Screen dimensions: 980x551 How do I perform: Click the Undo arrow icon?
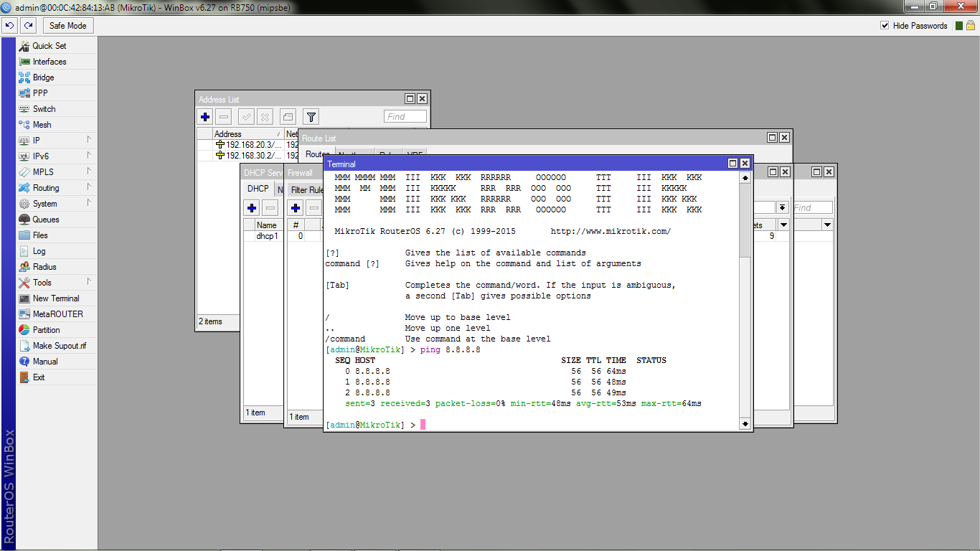point(9,25)
